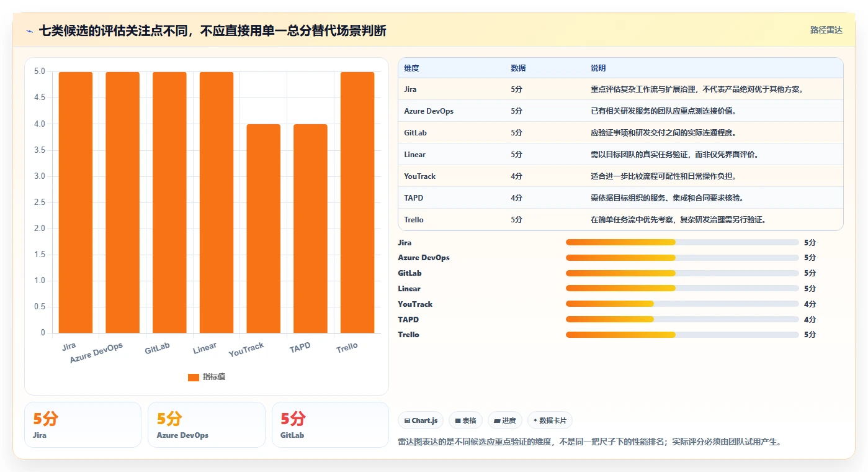Click the Chart.js tag
868x472 pixels.
click(x=421, y=420)
